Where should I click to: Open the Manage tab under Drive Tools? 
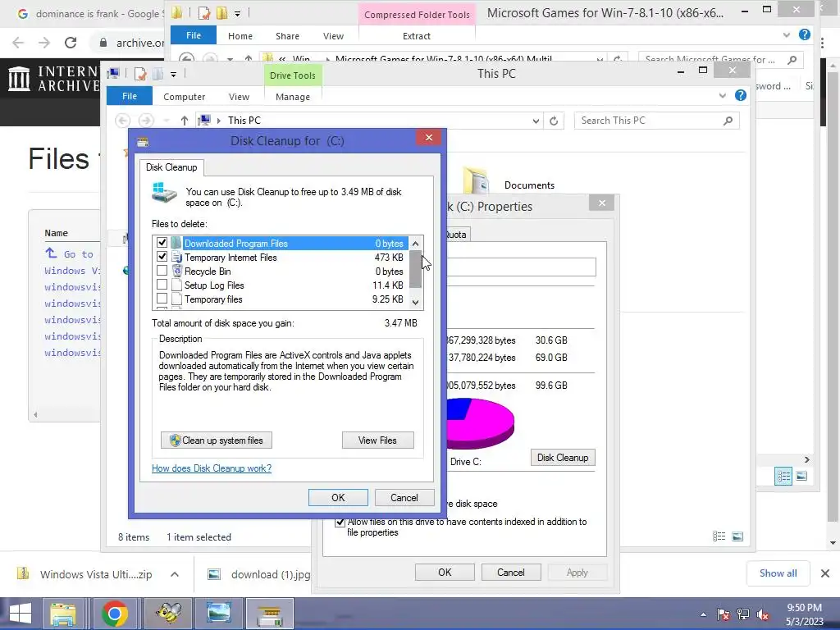click(x=293, y=97)
